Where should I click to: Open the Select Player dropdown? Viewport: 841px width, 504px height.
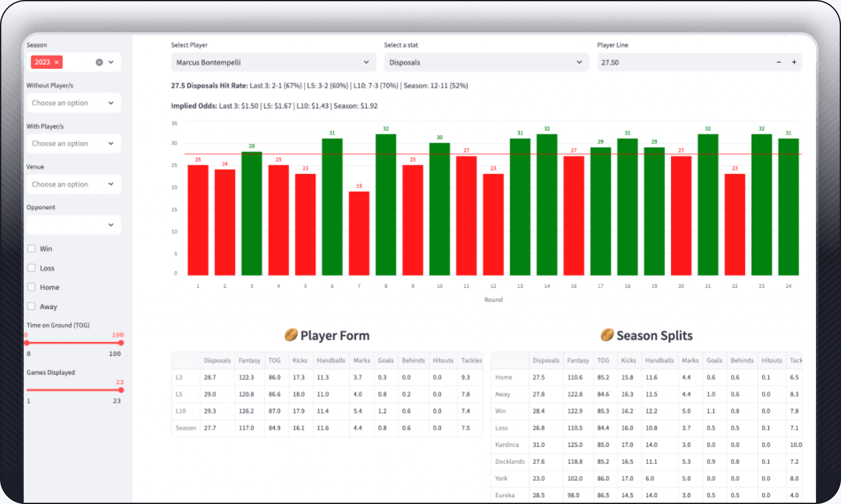(273, 62)
